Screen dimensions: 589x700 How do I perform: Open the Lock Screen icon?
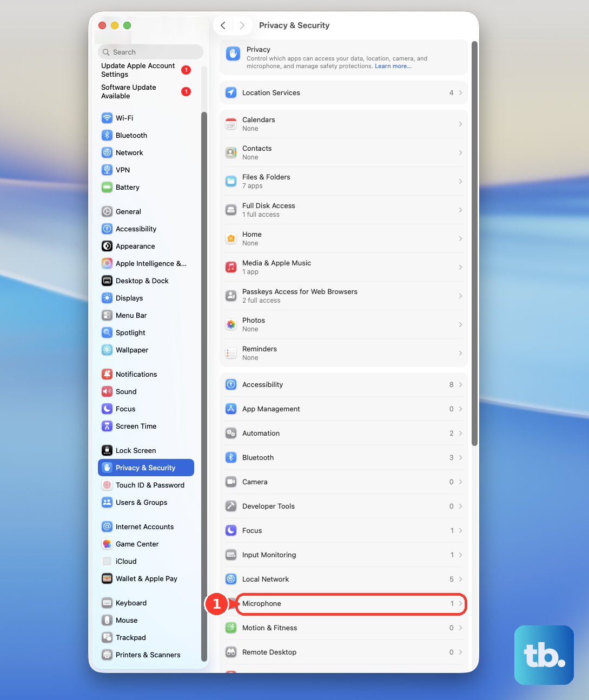(107, 450)
